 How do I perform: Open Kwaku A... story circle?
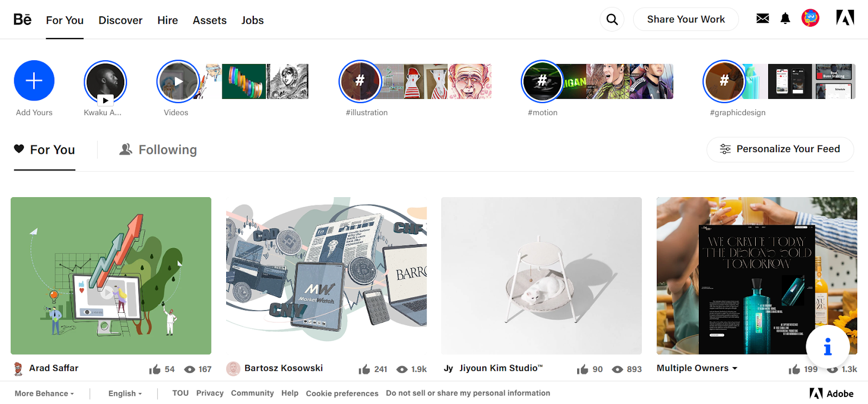pyautogui.click(x=105, y=82)
